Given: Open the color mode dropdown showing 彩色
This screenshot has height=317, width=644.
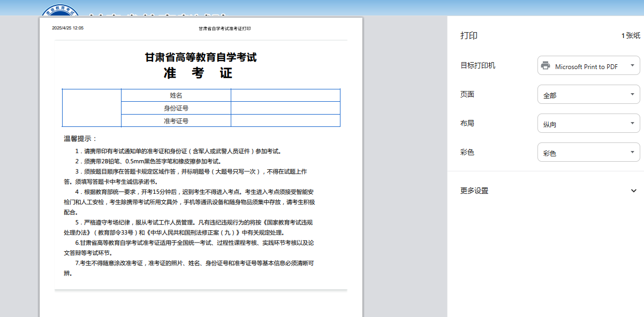Looking at the screenshot, I should click(588, 153).
